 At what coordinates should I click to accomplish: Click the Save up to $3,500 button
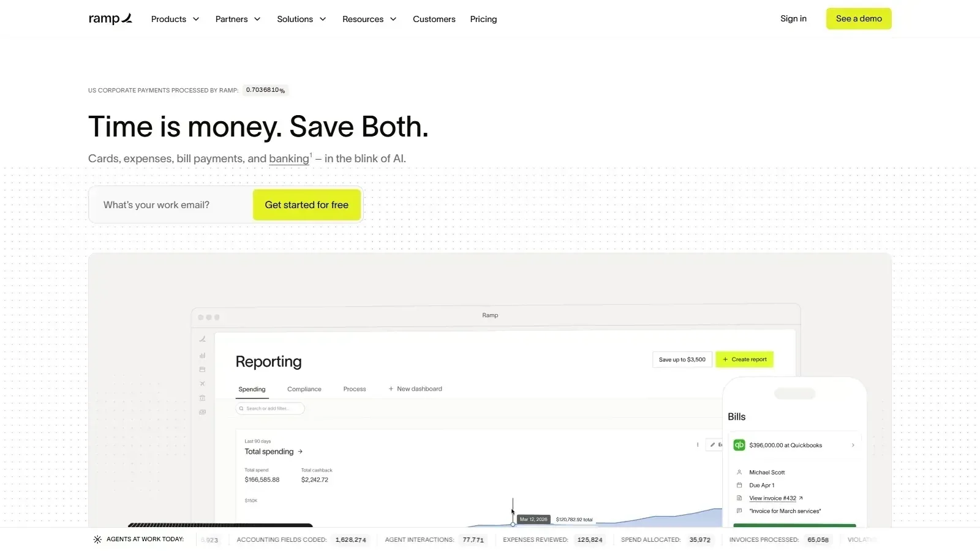[x=682, y=359]
